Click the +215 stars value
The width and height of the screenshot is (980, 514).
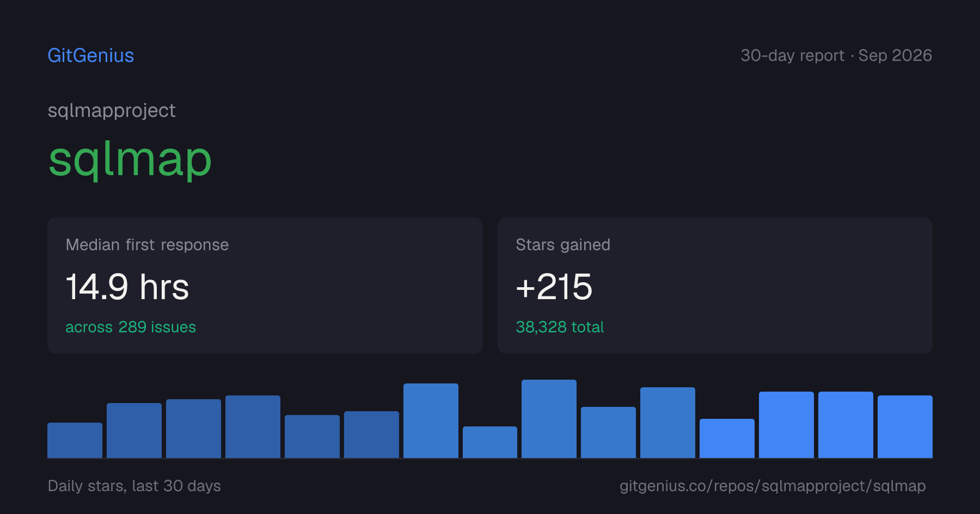tap(554, 287)
